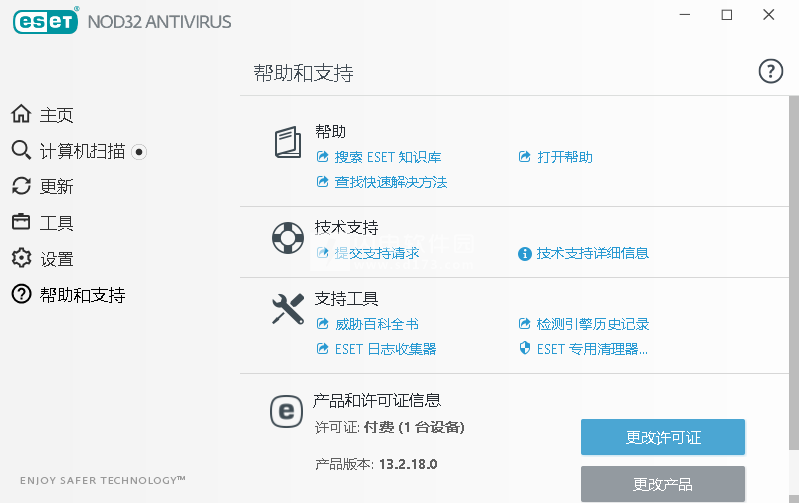Click the ESET 'e' product info icon
This screenshot has width=799, height=503.
[286, 411]
